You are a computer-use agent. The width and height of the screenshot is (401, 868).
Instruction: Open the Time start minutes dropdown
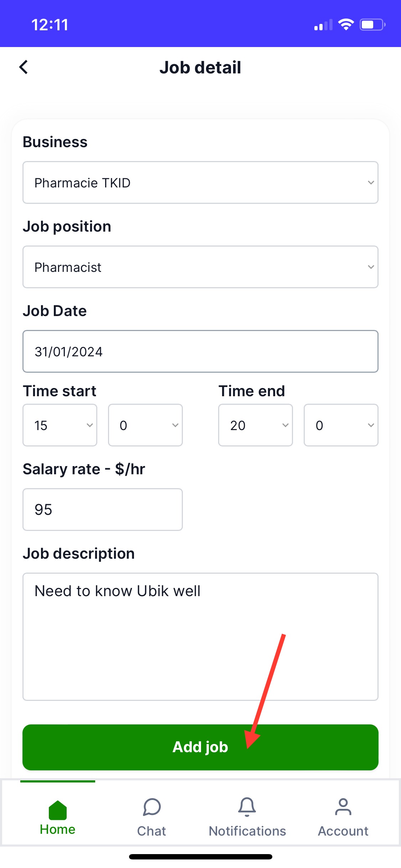(x=145, y=425)
